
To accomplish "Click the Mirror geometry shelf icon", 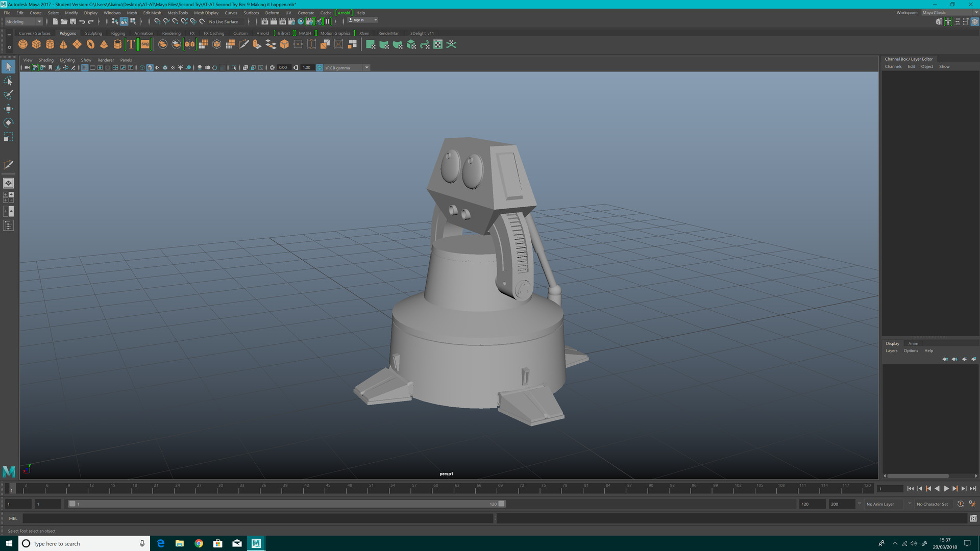I will (x=190, y=45).
